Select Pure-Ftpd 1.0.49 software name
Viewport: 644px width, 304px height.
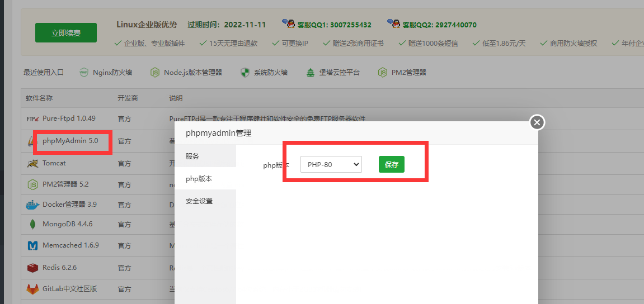69,118
